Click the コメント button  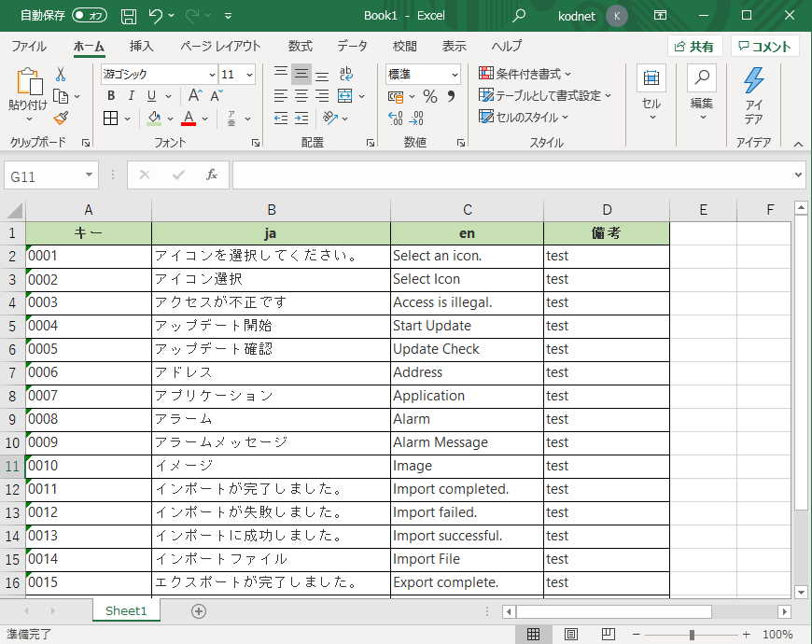pos(764,47)
